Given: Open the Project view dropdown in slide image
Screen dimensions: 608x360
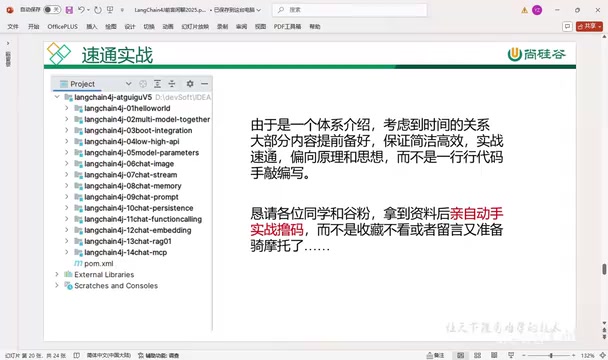Looking at the screenshot, I should coord(128,84).
